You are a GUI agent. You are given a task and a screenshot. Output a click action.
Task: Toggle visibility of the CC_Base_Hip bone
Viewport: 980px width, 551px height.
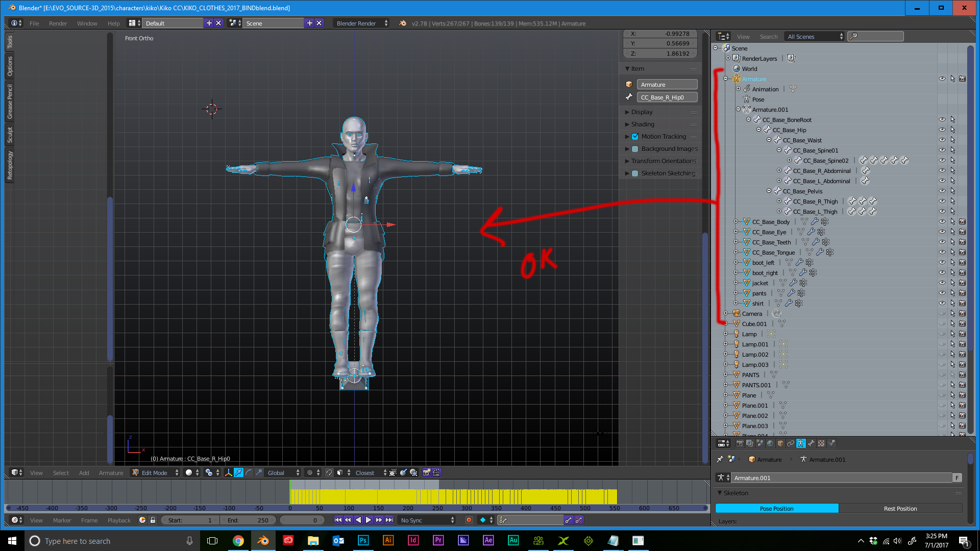point(942,130)
